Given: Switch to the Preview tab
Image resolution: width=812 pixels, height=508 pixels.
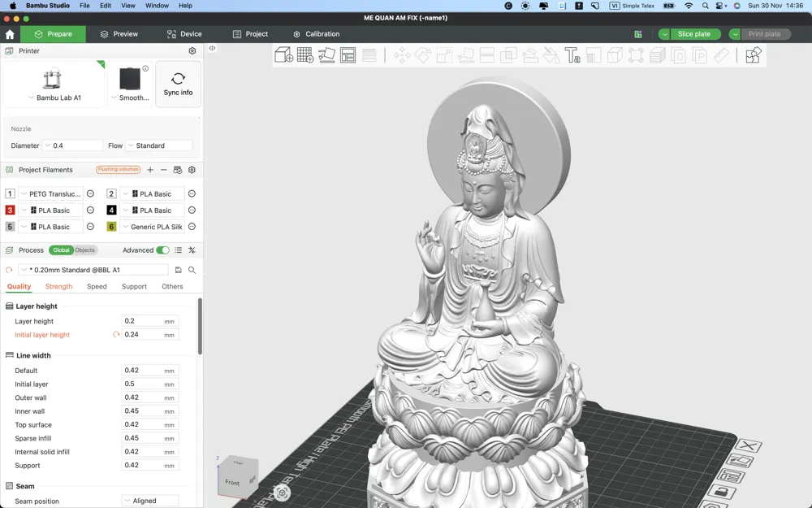Looking at the screenshot, I should (x=119, y=34).
